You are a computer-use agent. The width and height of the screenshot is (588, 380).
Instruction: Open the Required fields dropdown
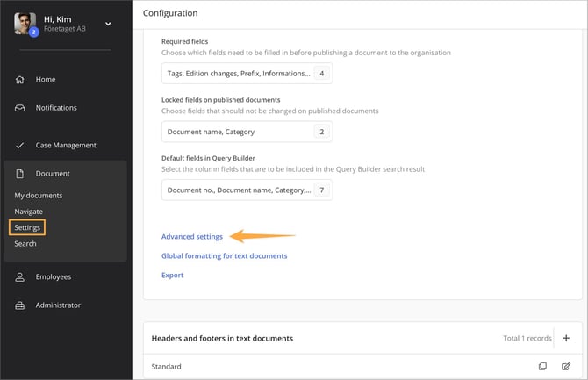pyautogui.click(x=247, y=74)
